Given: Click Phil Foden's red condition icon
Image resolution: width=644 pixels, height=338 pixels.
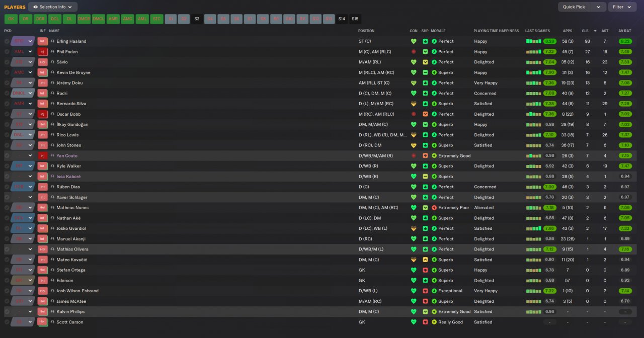Looking at the screenshot, I should click(414, 52).
